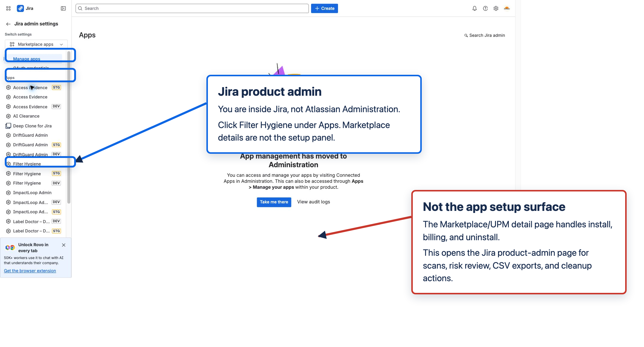The height and width of the screenshot is (347, 644).
Task: Click the Take me there button
Action: click(274, 202)
